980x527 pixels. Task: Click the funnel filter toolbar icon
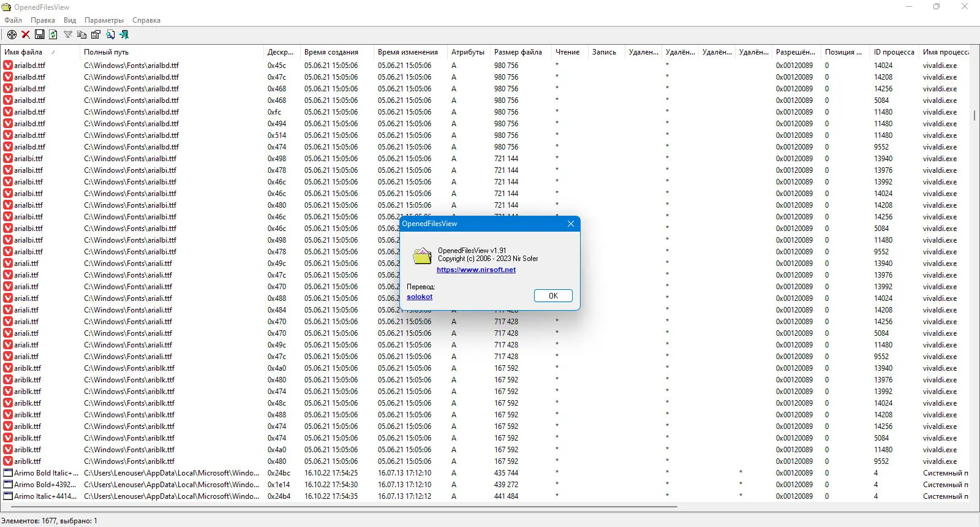[68, 35]
